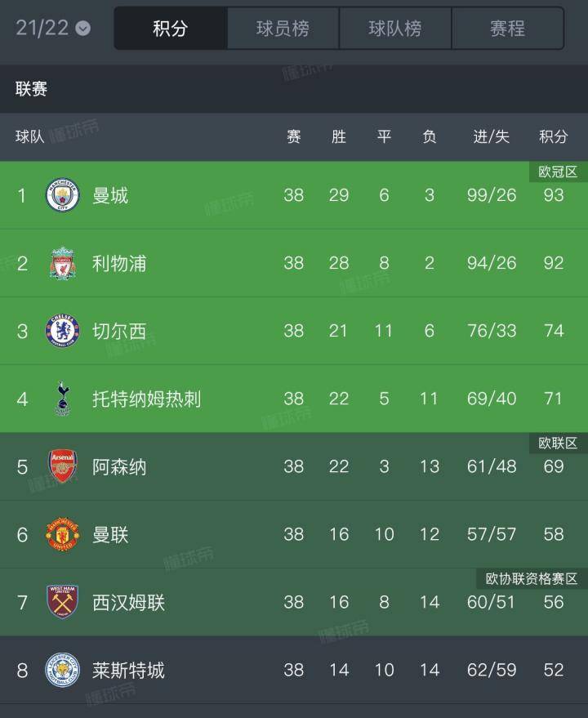Open team name 曼城
The image size is (588, 718).
point(110,195)
